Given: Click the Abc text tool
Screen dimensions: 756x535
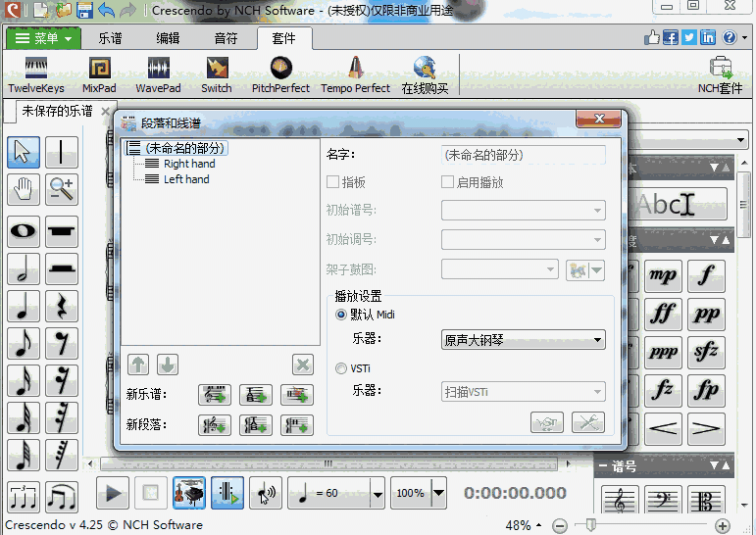Looking at the screenshot, I should coord(678,205).
